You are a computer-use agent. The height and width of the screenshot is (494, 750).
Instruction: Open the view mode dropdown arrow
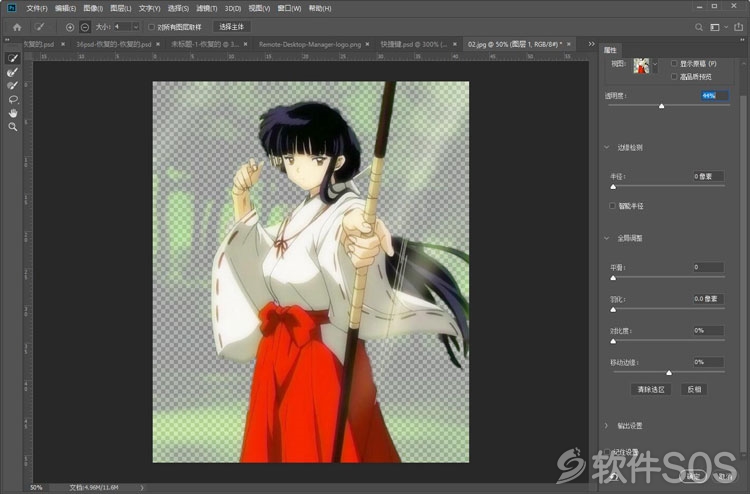point(655,64)
